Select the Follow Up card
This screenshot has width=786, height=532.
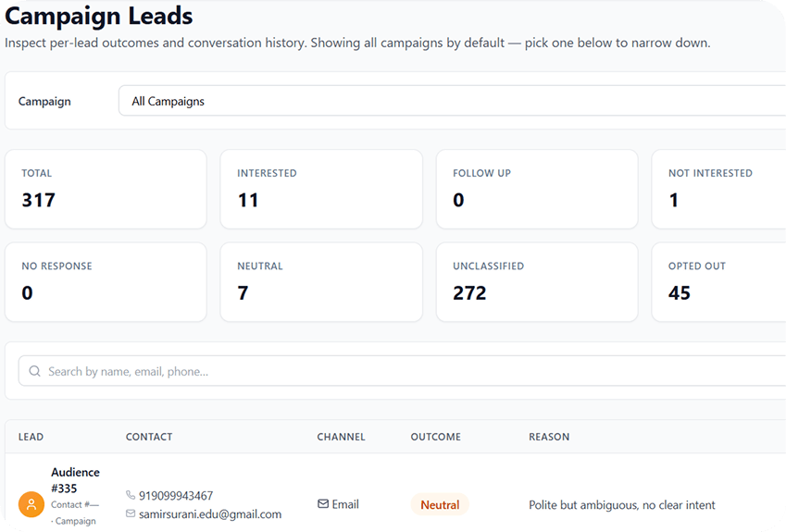coord(537,190)
